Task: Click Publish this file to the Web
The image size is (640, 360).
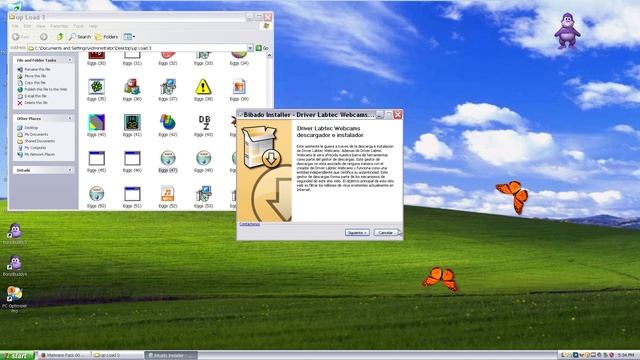Action: coord(42,89)
